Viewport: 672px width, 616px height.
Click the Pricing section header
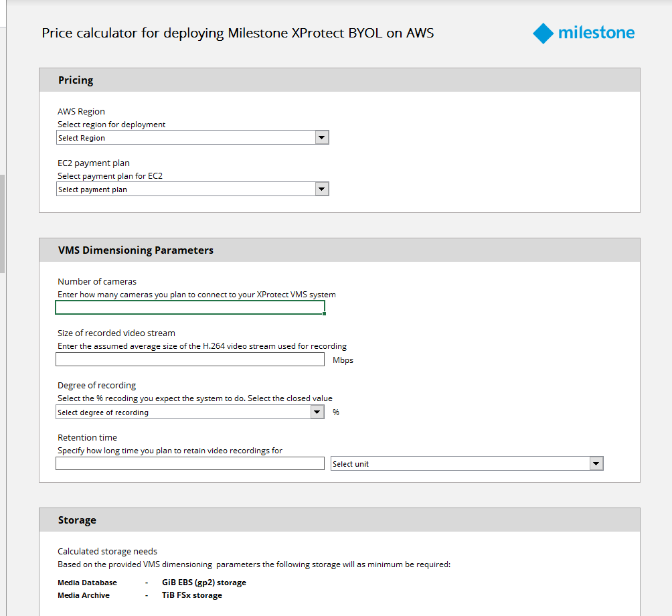pos(76,80)
